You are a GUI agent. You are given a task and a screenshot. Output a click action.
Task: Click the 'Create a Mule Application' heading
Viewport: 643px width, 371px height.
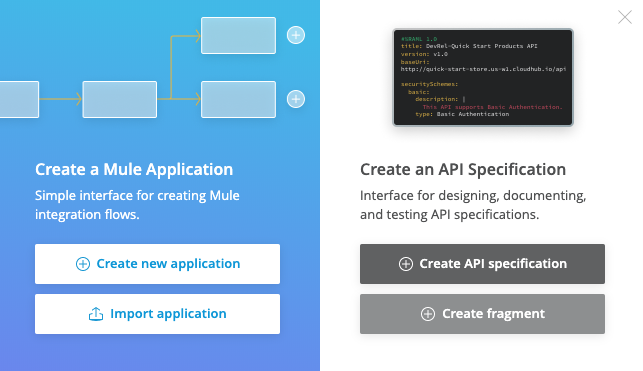134,169
